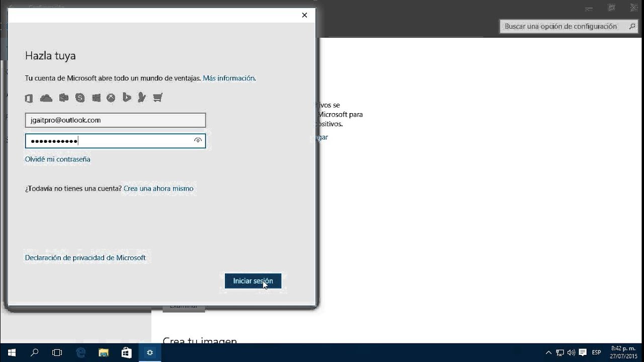
Task: Select the Settings gear taskbar icon
Action: pyautogui.click(x=149, y=353)
